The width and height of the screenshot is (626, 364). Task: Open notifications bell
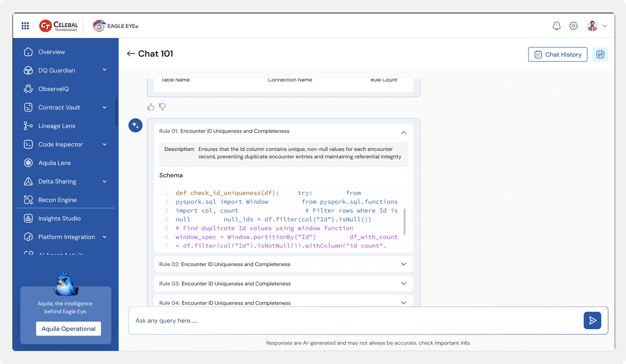557,26
